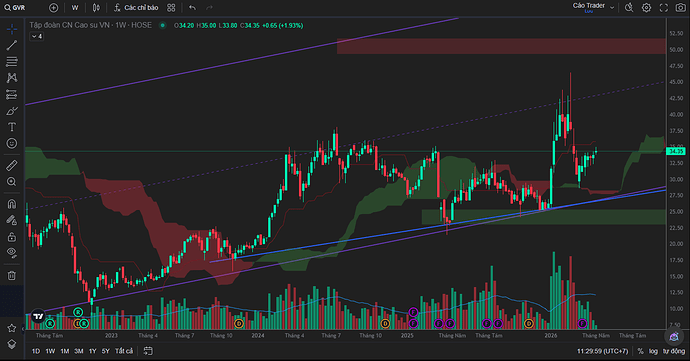690x361 pixels.
Task: Open the W interval dropdown
Action: (75, 8)
